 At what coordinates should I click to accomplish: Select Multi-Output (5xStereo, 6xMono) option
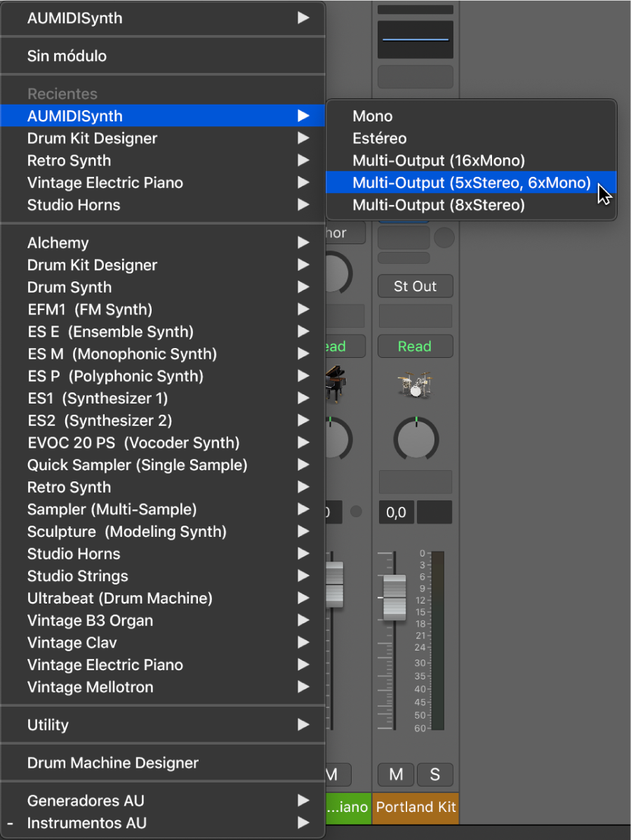point(471,182)
